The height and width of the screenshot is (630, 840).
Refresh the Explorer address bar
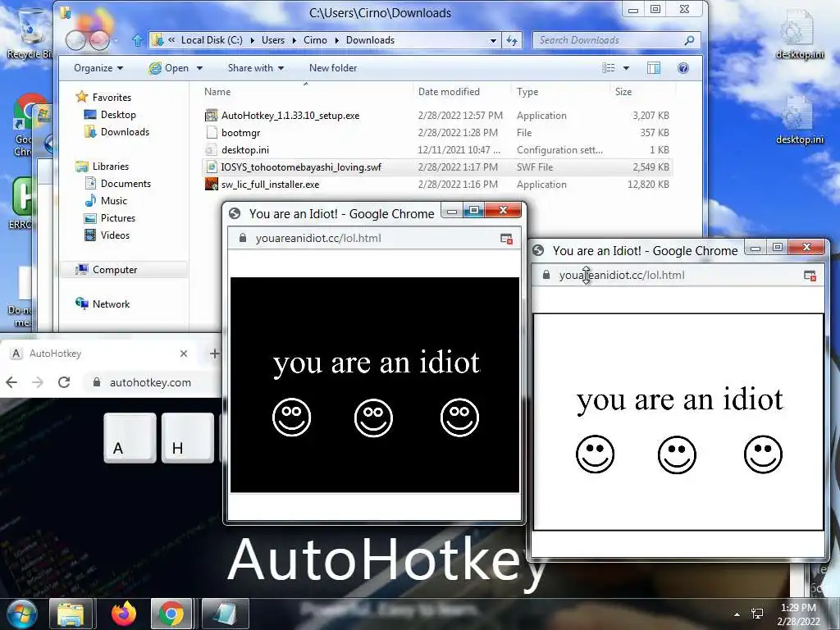pyautogui.click(x=512, y=40)
